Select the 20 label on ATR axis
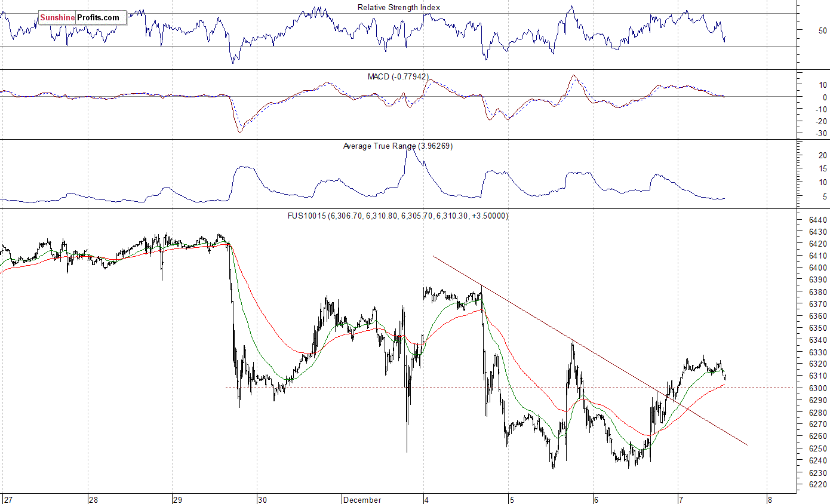Screen dimensions: 830x504 pyautogui.click(x=822, y=155)
